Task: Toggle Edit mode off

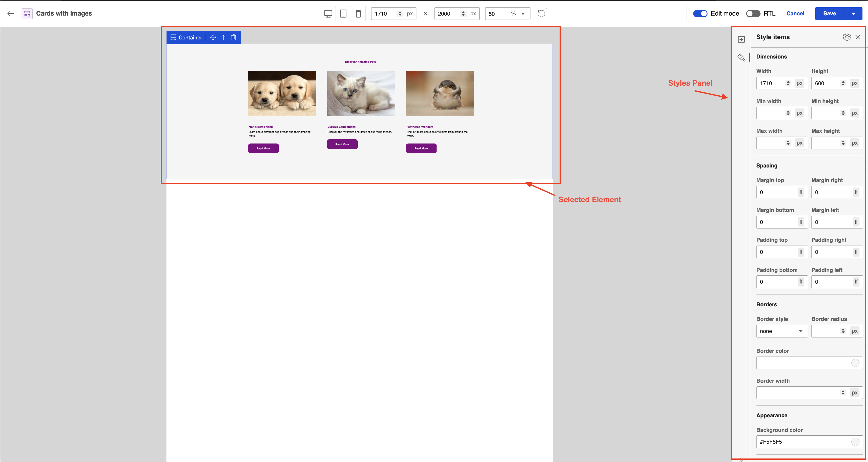Action: click(x=700, y=14)
